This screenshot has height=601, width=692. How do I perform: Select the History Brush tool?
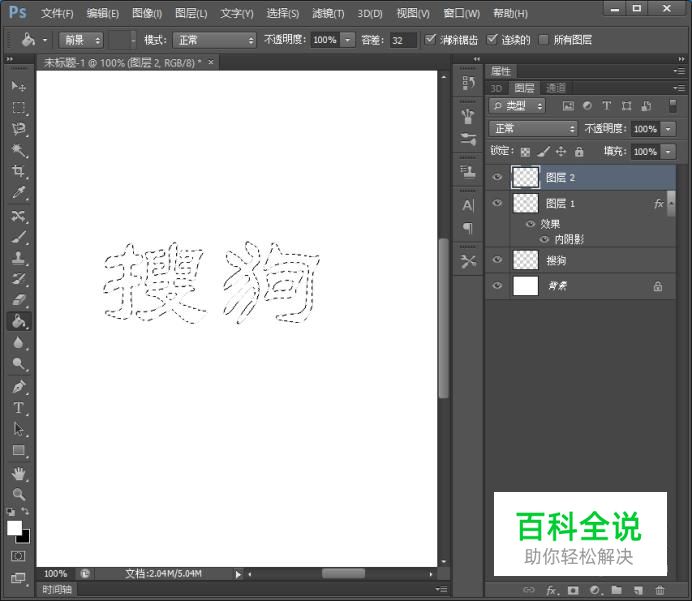(18, 279)
